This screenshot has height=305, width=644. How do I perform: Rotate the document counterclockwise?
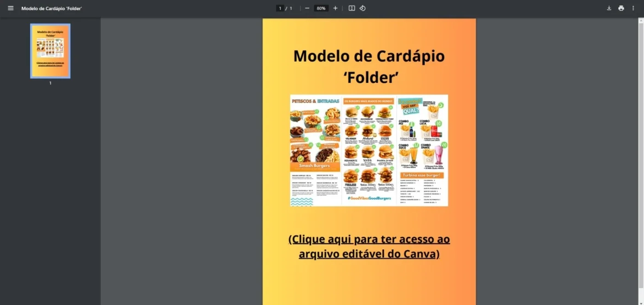click(x=362, y=8)
